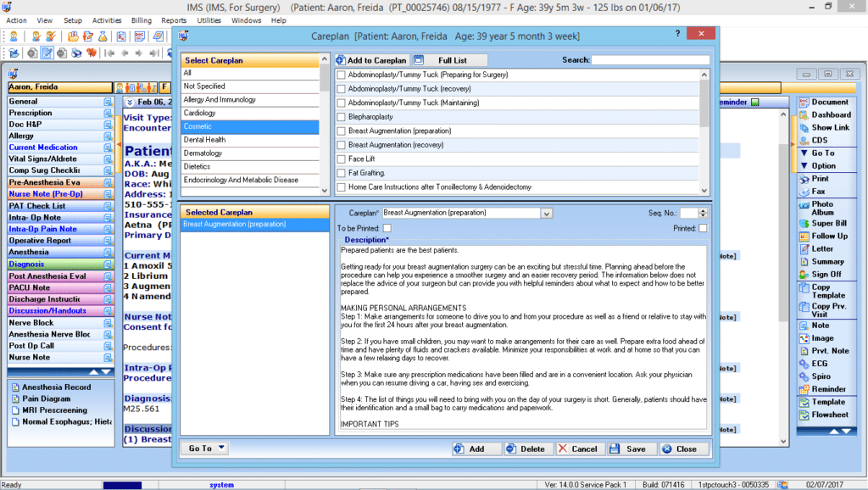Screen dimensions: 868x490
Task: Select the Copy Template icon
Action: point(824,292)
